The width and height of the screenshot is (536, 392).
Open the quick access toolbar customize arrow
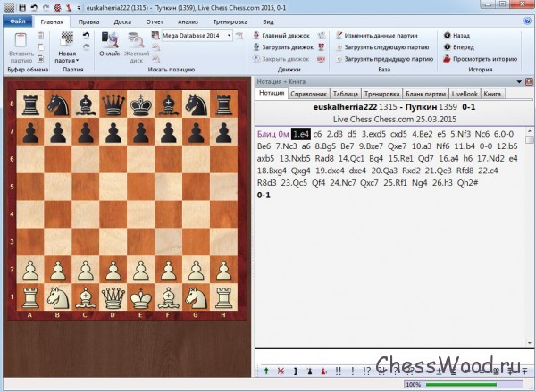point(79,7)
